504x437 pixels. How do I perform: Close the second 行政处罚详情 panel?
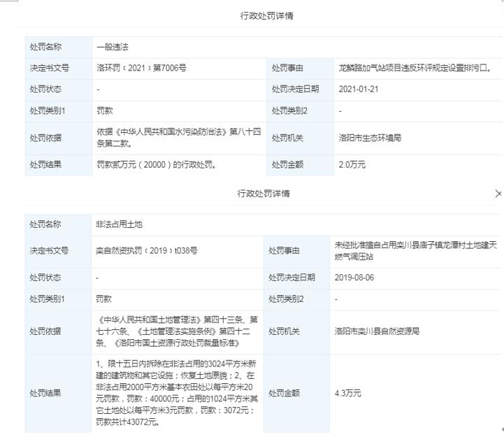point(498,194)
